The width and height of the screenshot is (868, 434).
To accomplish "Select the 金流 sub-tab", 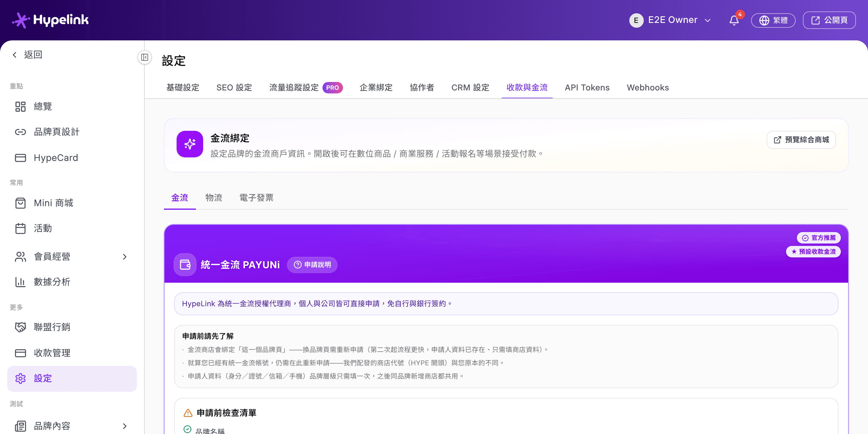I will click(x=180, y=198).
